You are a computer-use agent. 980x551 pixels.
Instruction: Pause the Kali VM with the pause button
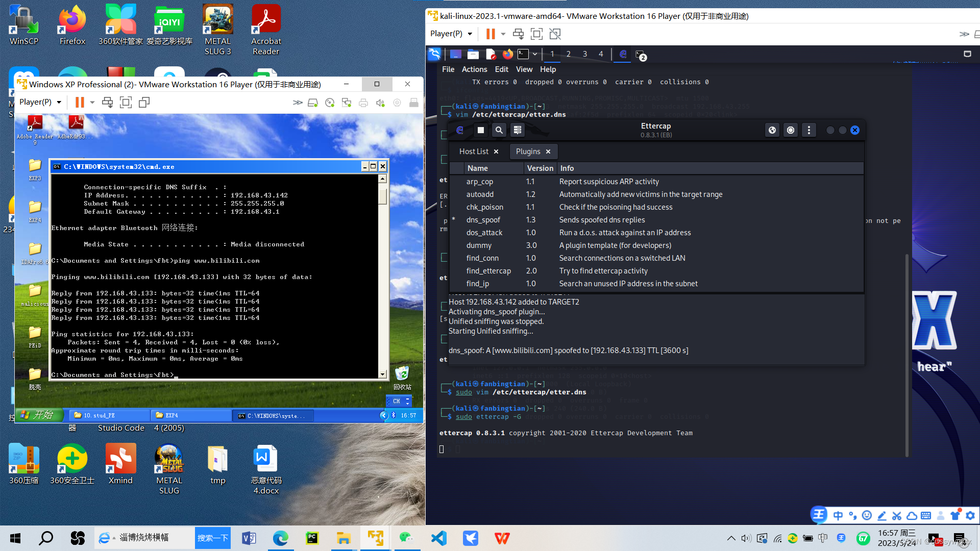pyautogui.click(x=491, y=34)
